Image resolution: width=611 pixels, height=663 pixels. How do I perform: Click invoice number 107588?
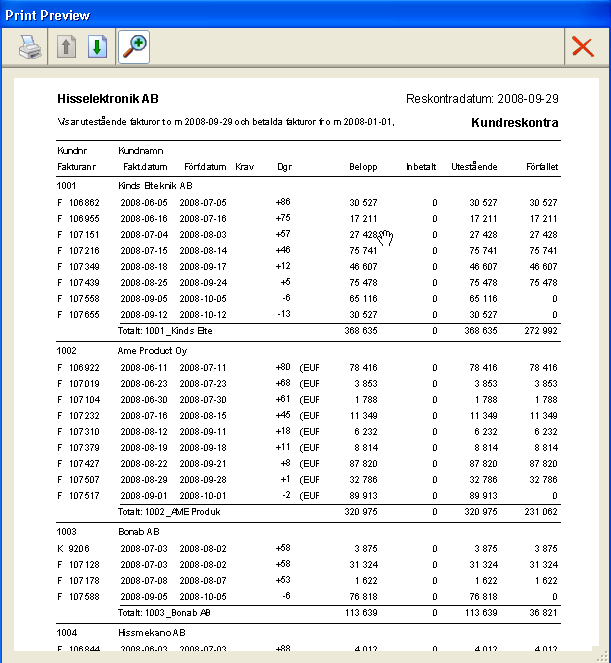84,597
